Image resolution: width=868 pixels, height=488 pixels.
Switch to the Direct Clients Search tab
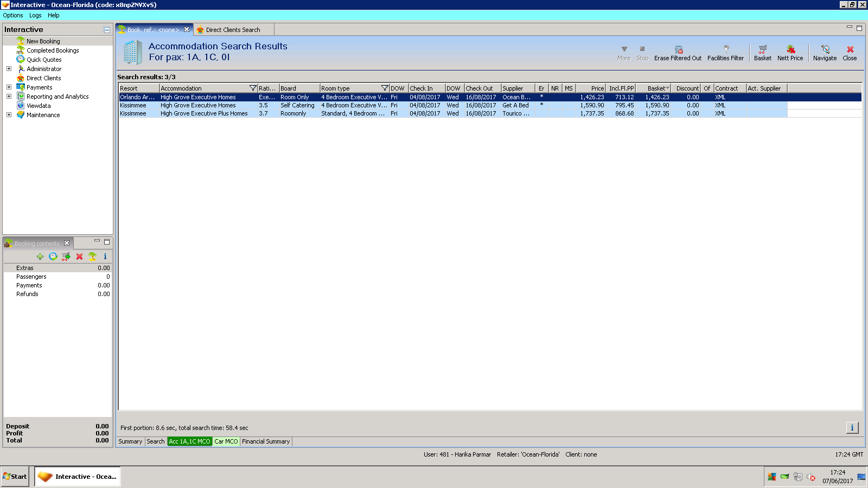pyautogui.click(x=233, y=30)
